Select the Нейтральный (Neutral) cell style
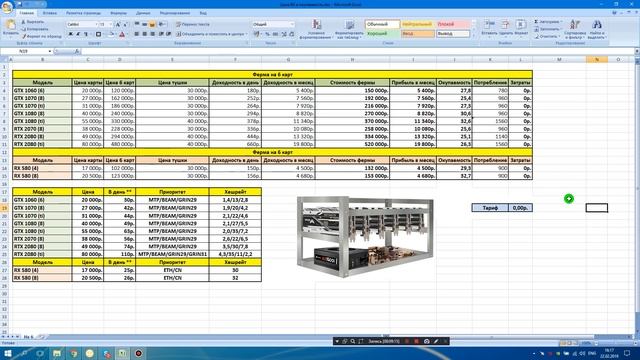The image size is (640, 360). pos(418,24)
